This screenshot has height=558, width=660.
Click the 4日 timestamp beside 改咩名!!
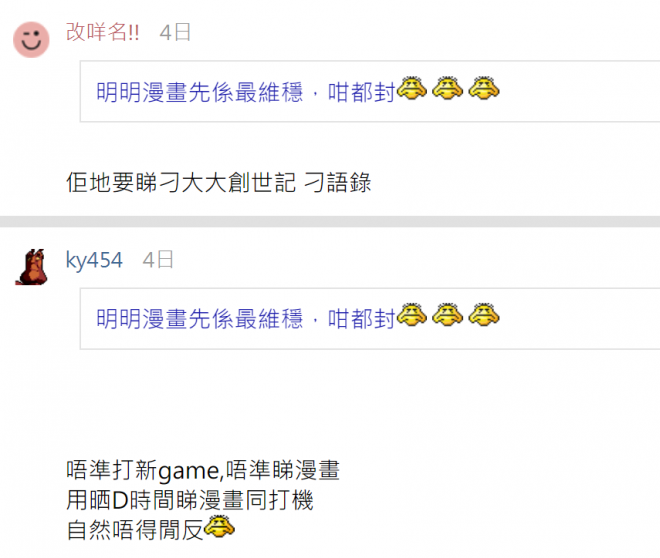tap(175, 32)
